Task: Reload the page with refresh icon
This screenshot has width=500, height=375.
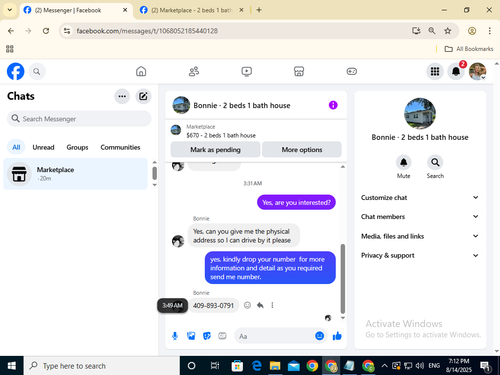Action: [x=46, y=31]
